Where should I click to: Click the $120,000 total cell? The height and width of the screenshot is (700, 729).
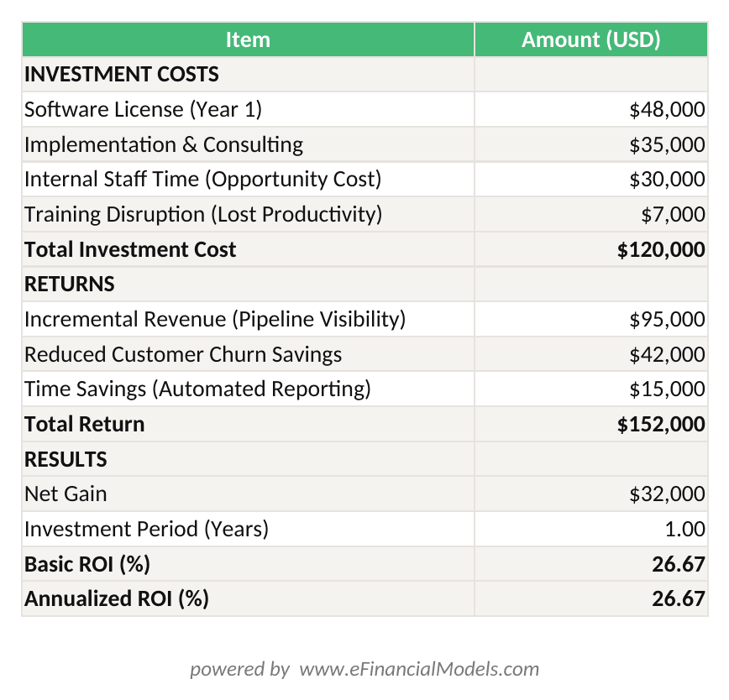click(x=591, y=249)
